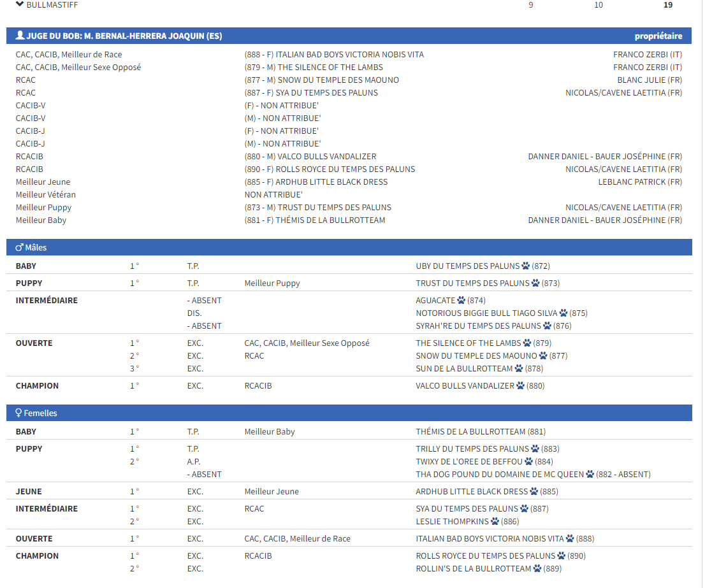The width and height of the screenshot is (705, 588).
Task: Open paw icon for TWIXY DE L'OREE DE BEFFOU
Action: pyautogui.click(x=529, y=461)
